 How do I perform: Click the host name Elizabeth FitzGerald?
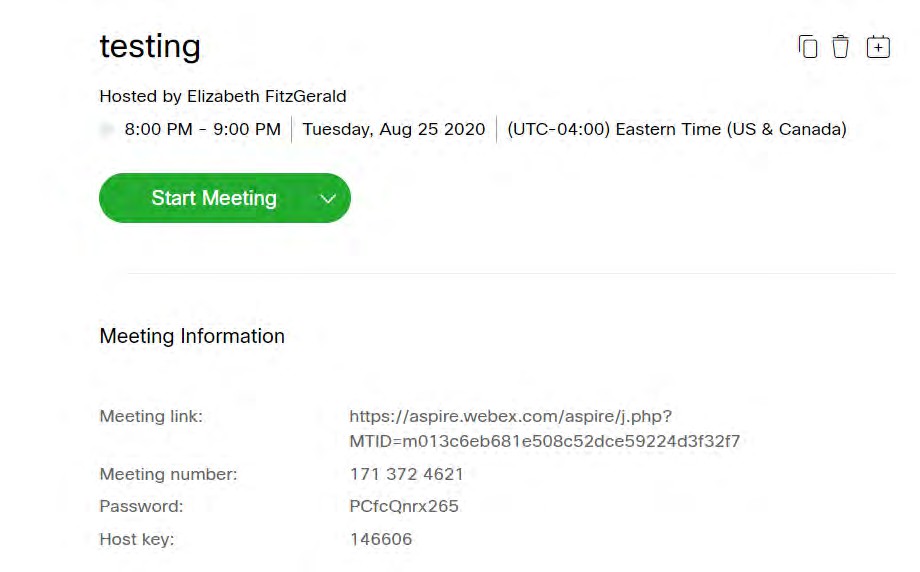(266, 97)
